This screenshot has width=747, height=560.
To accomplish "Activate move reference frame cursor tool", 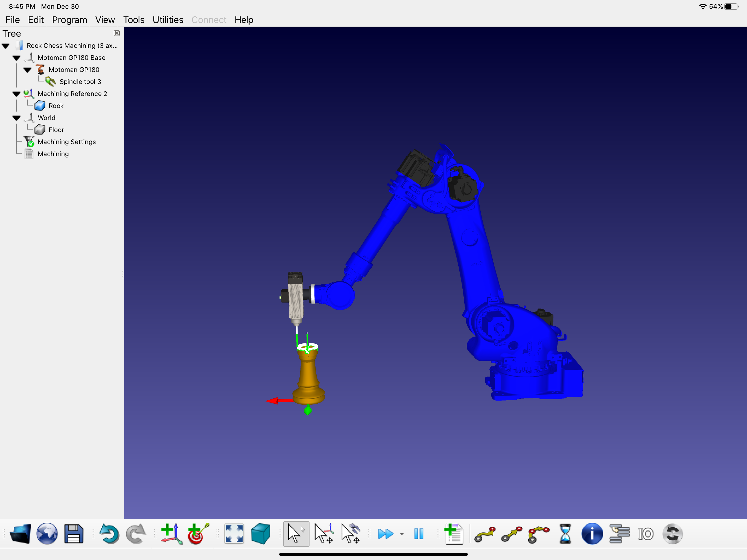I will 323,534.
